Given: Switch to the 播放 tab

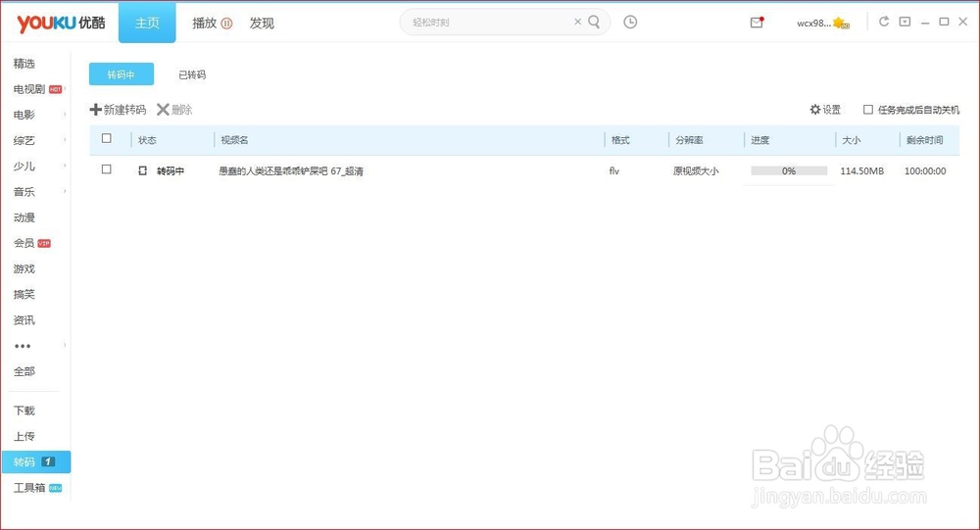Looking at the screenshot, I should click(205, 24).
